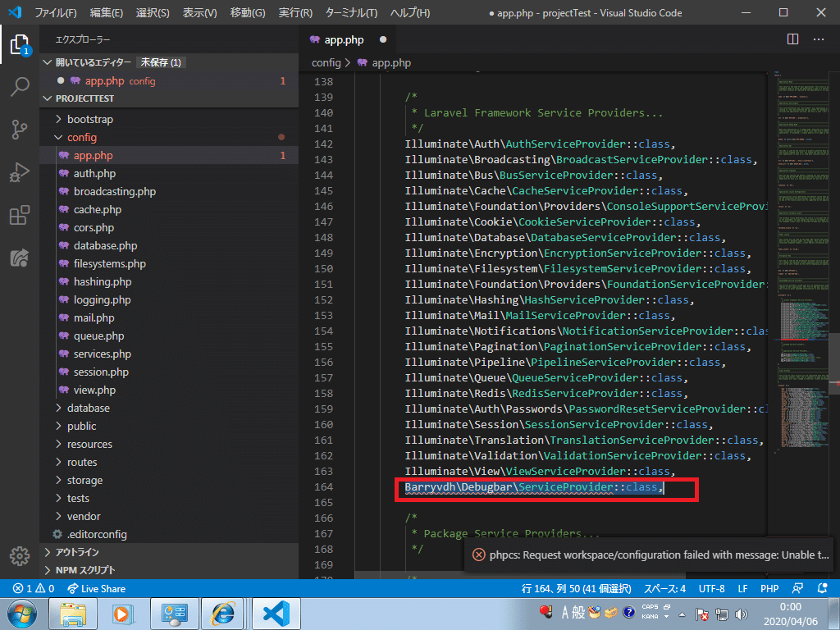Open the Run and Debug view icon
Screen dimensions: 840x630
pyautogui.click(x=20, y=172)
